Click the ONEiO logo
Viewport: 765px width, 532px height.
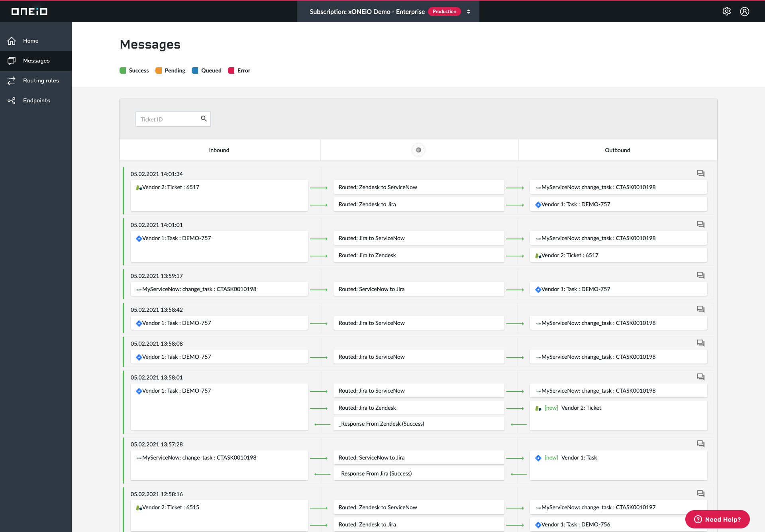[x=29, y=12]
